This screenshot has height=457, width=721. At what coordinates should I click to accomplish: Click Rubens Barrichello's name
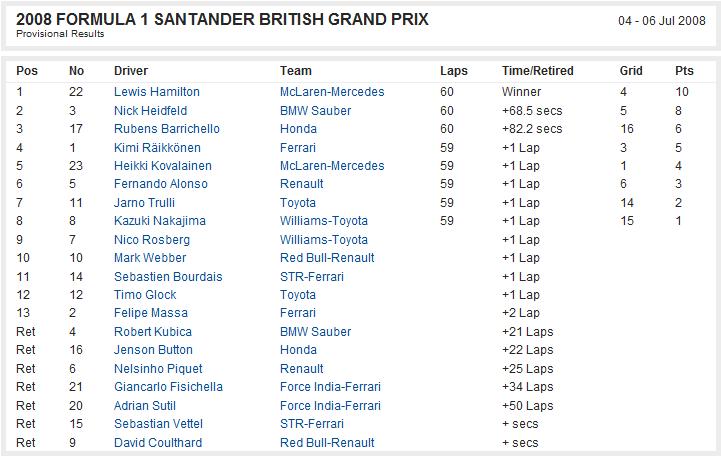[x=166, y=128]
